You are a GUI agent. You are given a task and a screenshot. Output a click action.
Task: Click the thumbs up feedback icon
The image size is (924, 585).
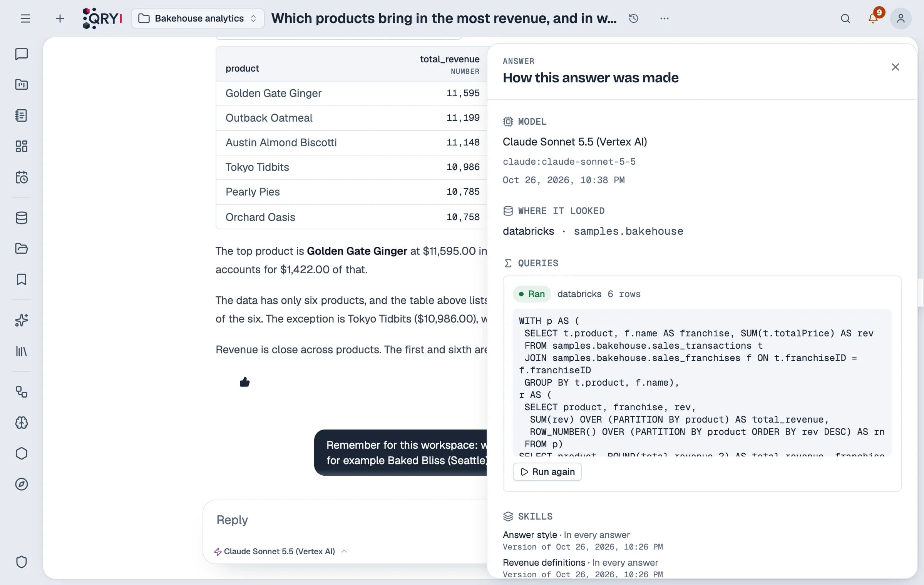(x=245, y=382)
